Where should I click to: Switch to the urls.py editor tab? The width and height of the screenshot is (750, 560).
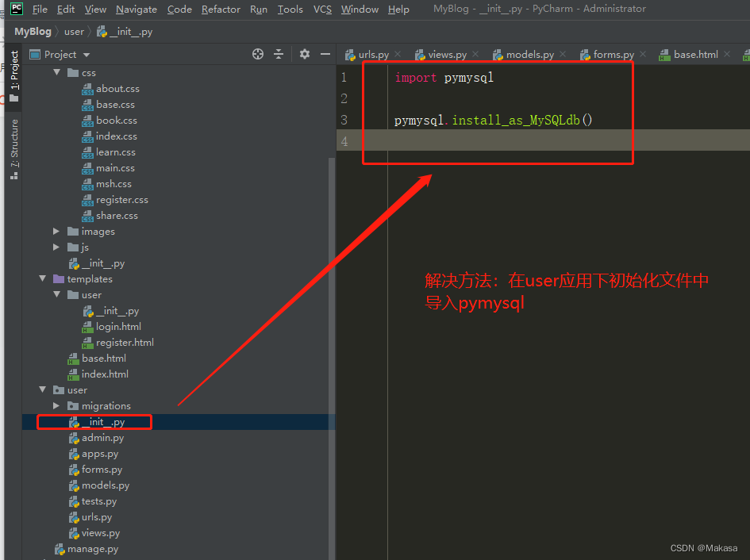[x=373, y=55]
